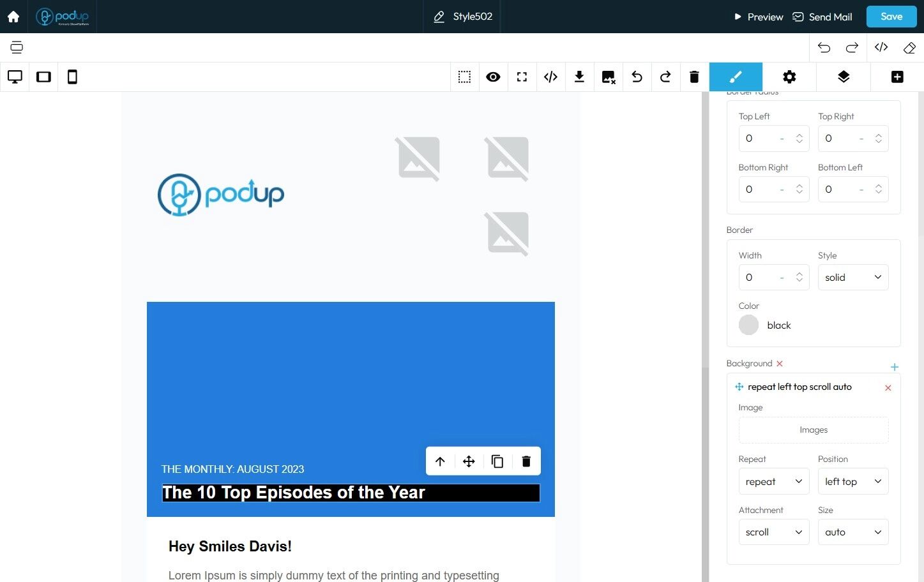The width and height of the screenshot is (924, 582).
Task: Toggle fullscreen mode in editor
Action: pyautogui.click(x=522, y=77)
